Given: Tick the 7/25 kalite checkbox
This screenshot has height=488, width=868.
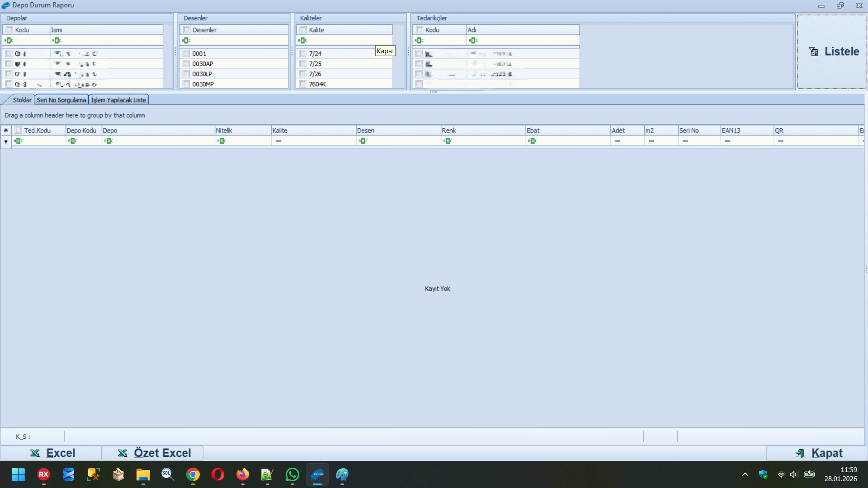Looking at the screenshot, I should 303,64.
